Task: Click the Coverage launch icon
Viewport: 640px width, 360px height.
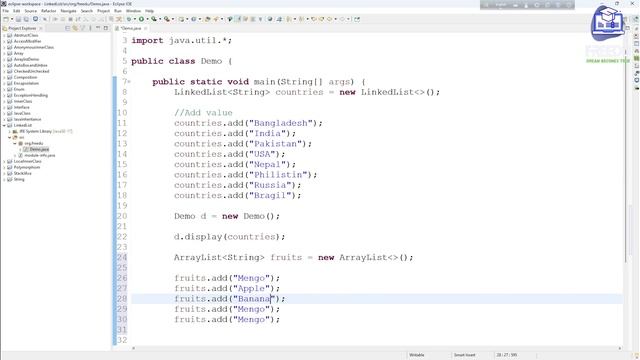Action: [154, 19]
